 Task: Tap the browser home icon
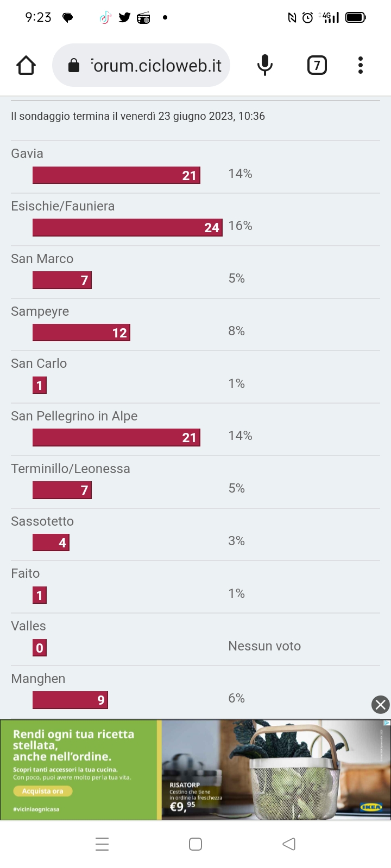tap(26, 66)
